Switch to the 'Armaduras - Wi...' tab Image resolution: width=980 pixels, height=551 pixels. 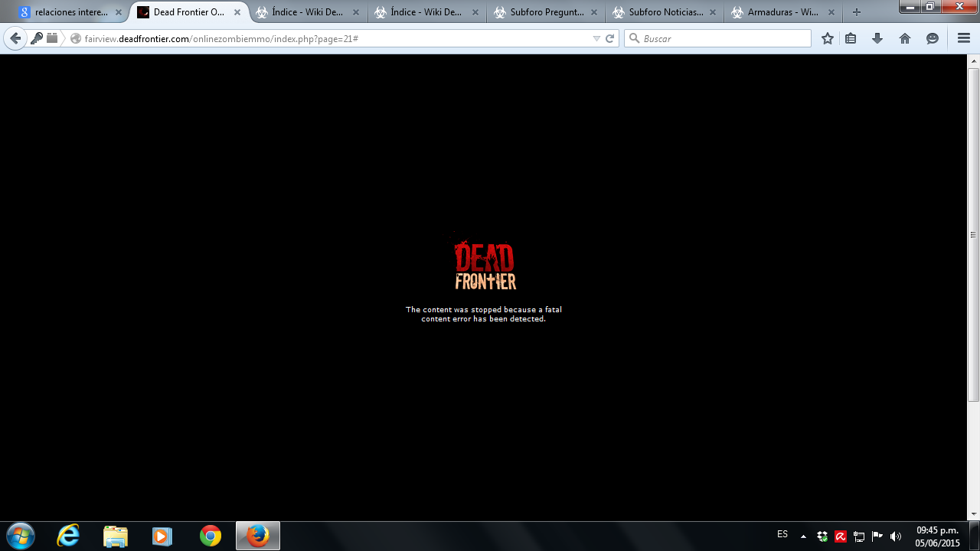[x=782, y=12]
